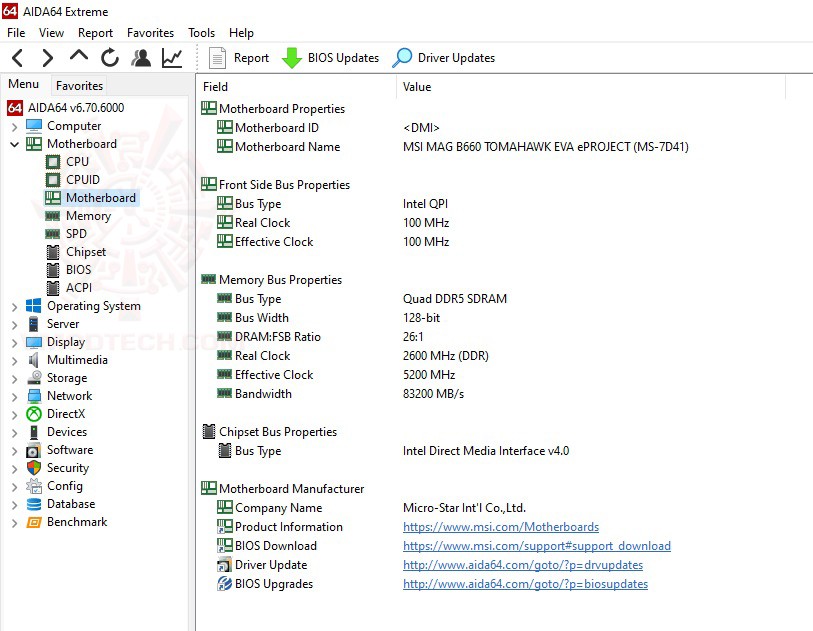Click the Security shield icon in the tree
This screenshot has height=631, width=813.
[34, 468]
